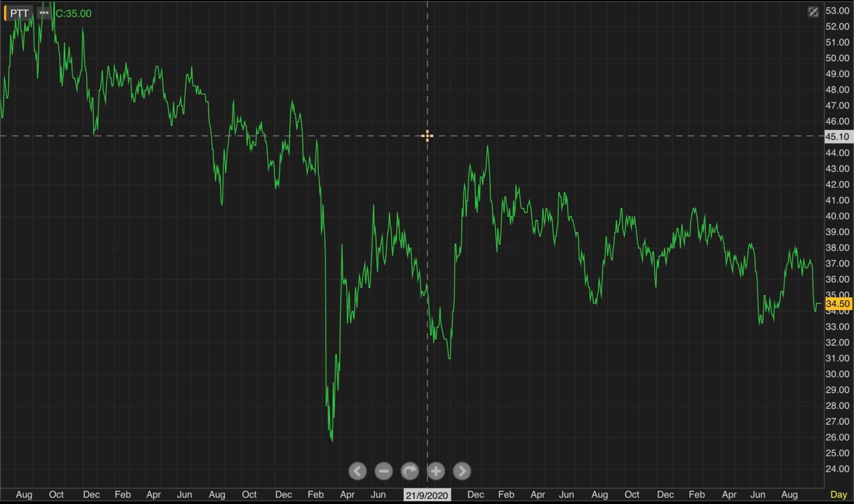The height and width of the screenshot is (504, 854).
Task: Zoom in using the plus button
Action: point(436,471)
